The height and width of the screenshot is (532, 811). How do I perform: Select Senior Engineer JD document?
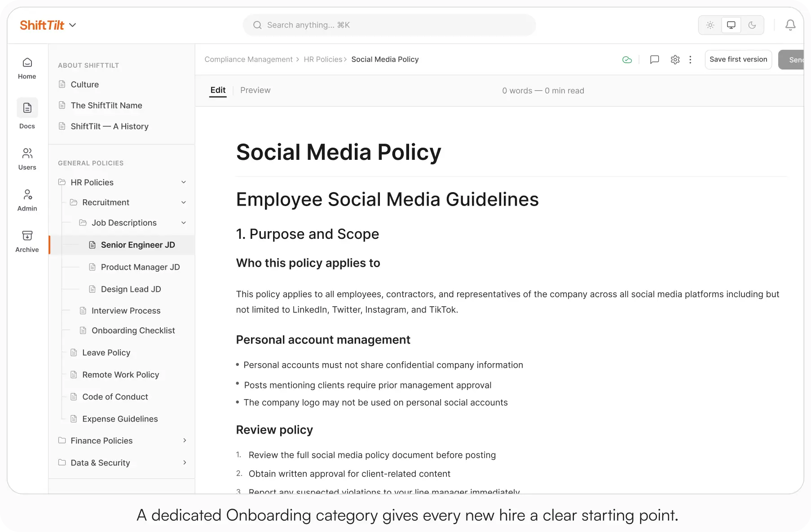coord(122,245)
